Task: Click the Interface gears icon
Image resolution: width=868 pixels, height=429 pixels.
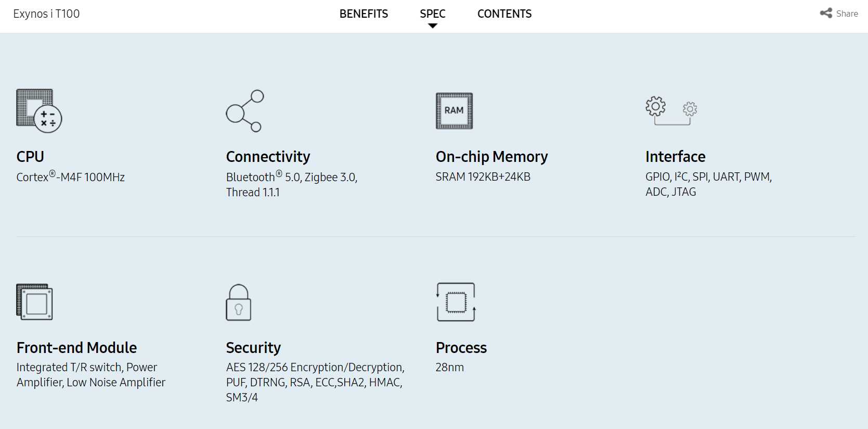Action: 671,110
